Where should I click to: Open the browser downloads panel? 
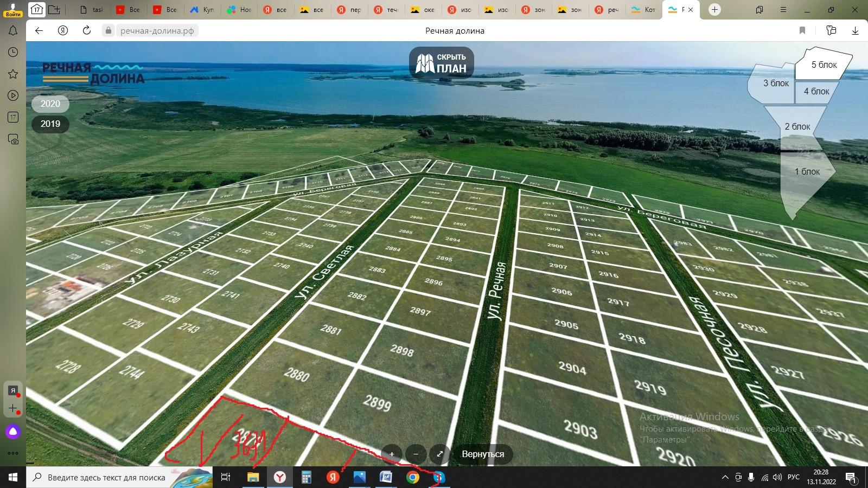point(855,30)
